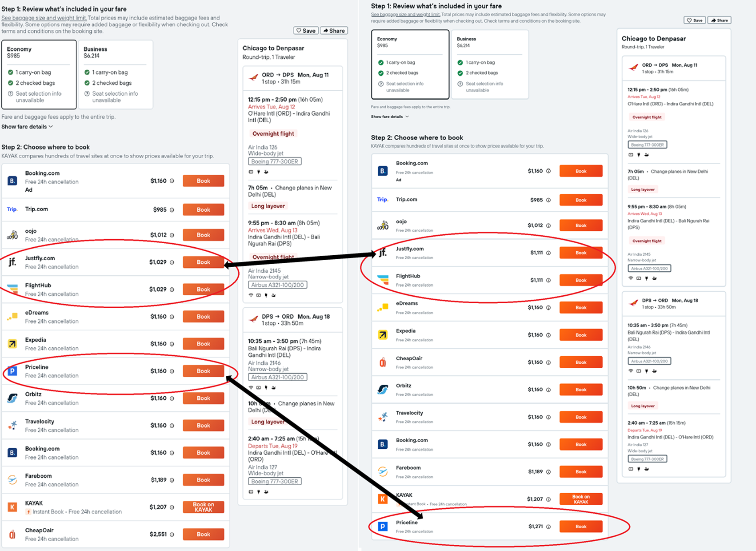Click info icon next to $2,551 CheapOair price

click(x=172, y=535)
